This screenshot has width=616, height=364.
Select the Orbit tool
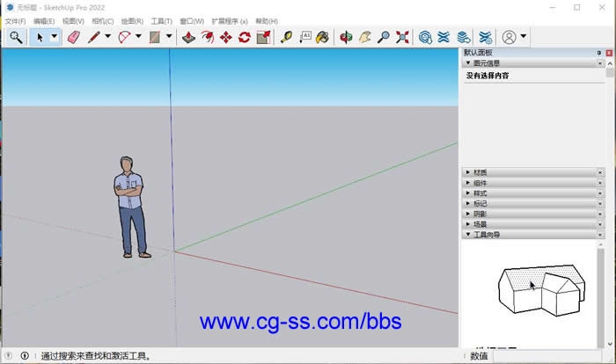[x=346, y=37]
